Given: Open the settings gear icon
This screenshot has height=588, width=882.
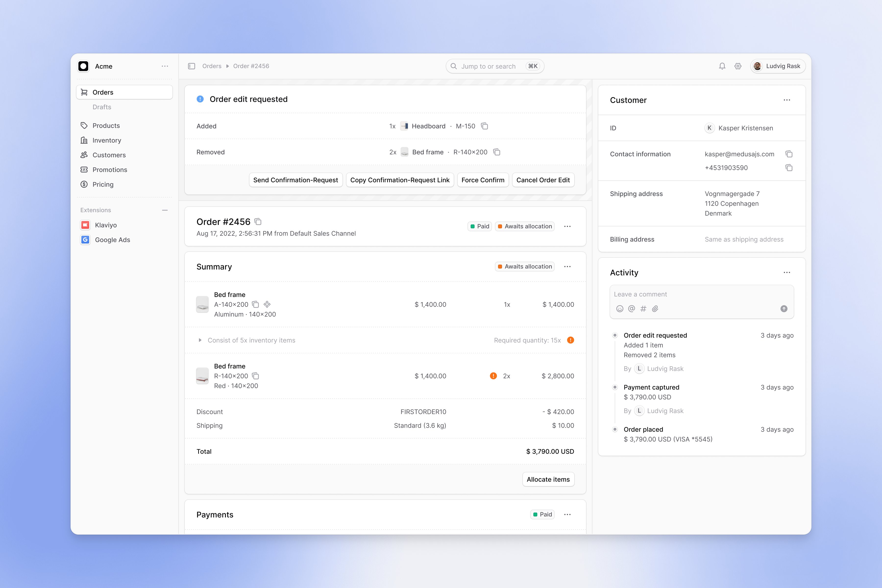Looking at the screenshot, I should coord(738,66).
